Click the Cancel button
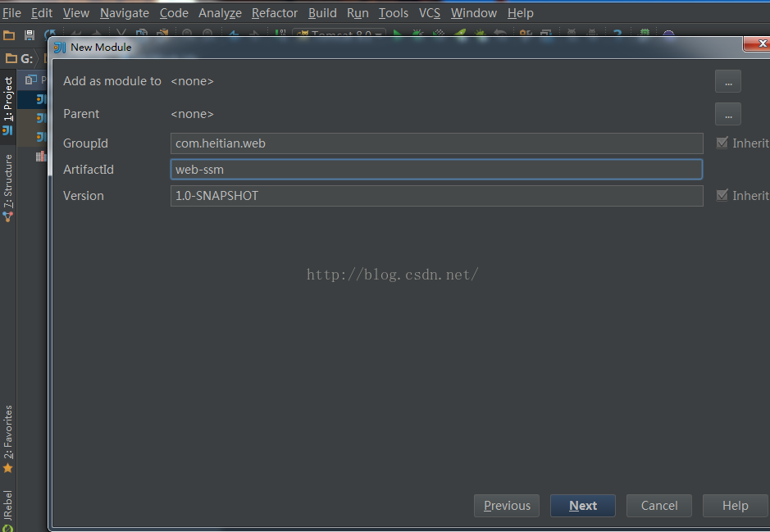770x532 pixels. (659, 506)
